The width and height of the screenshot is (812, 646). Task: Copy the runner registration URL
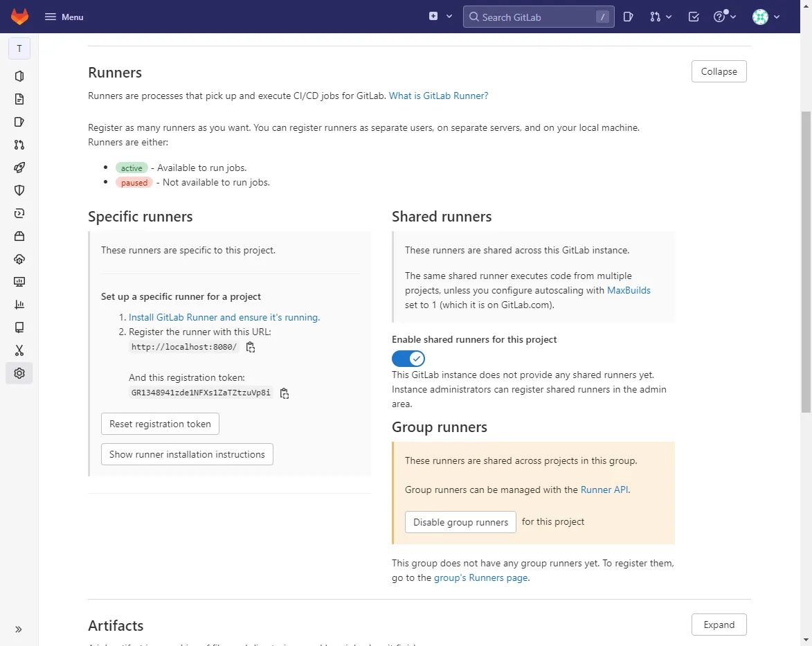pos(251,348)
